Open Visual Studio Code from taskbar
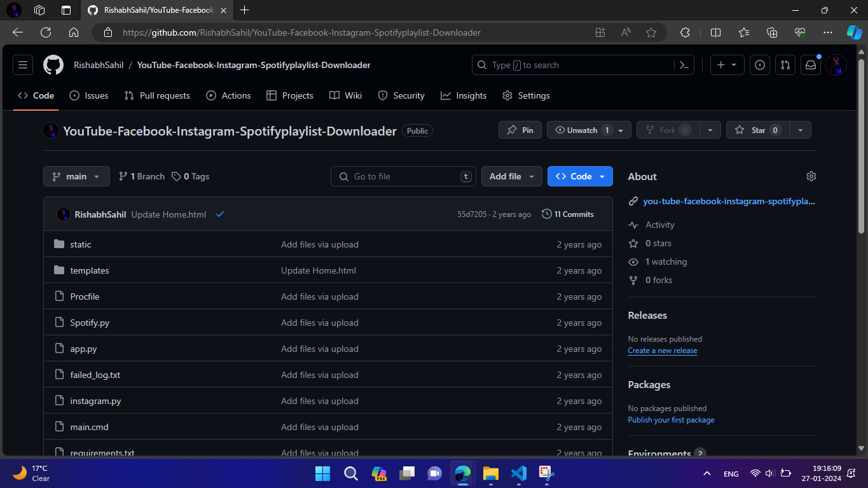The width and height of the screenshot is (868, 488). (x=518, y=473)
